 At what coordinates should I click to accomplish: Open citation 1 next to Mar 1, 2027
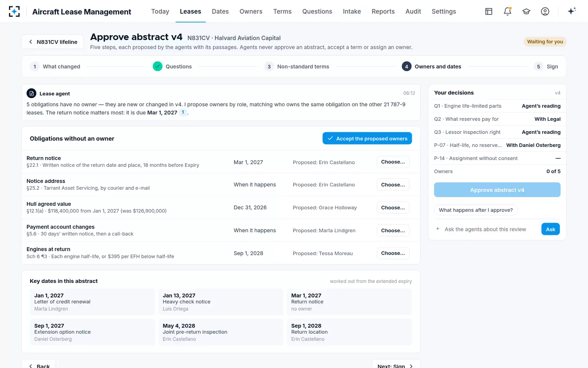point(183,112)
